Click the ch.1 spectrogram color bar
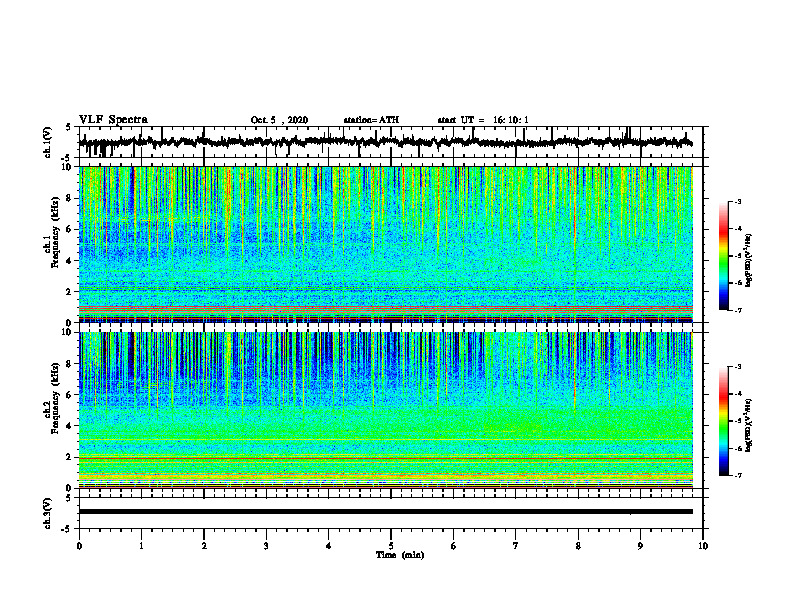The height and width of the screenshot is (612, 792). click(x=723, y=256)
